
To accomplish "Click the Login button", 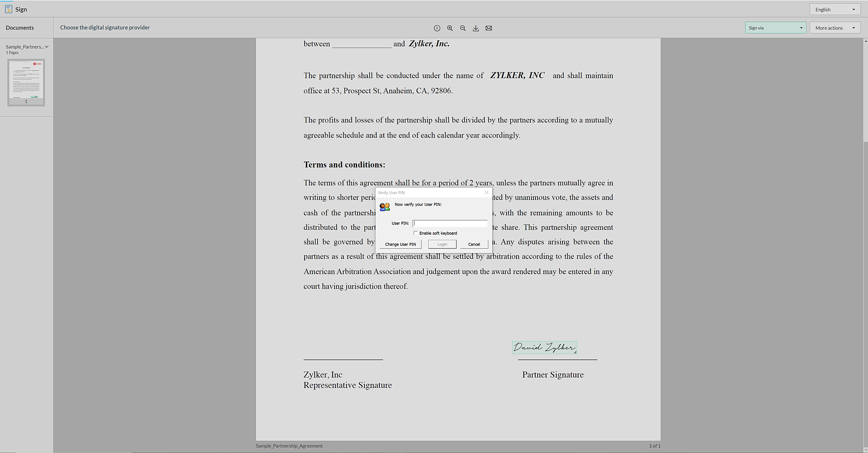I will (442, 245).
